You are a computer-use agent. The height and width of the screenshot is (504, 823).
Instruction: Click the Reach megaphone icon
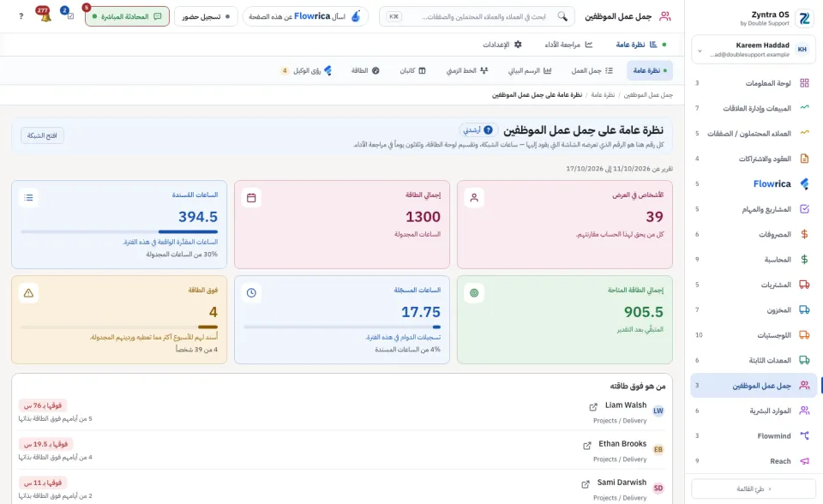pyautogui.click(x=804, y=461)
